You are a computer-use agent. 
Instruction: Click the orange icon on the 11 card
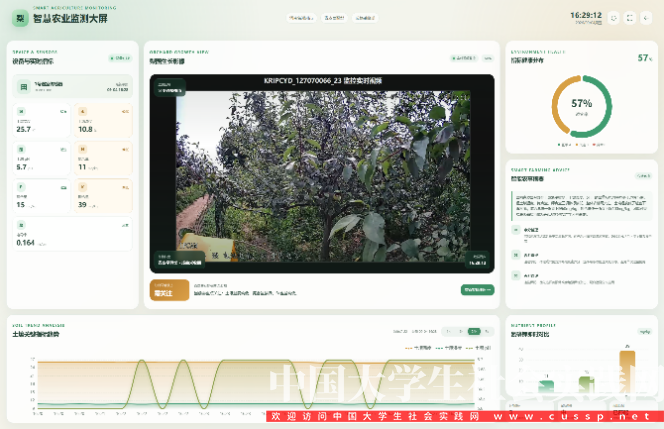click(83, 149)
